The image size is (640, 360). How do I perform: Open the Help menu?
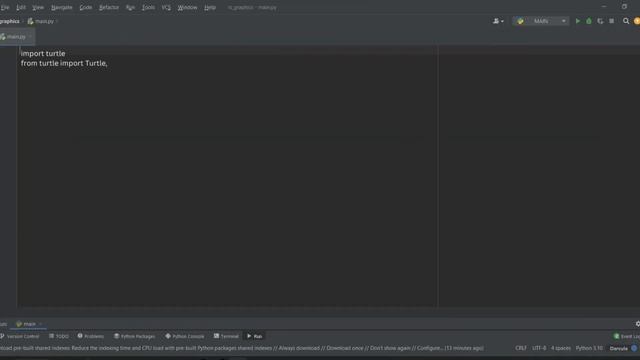point(210,7)
